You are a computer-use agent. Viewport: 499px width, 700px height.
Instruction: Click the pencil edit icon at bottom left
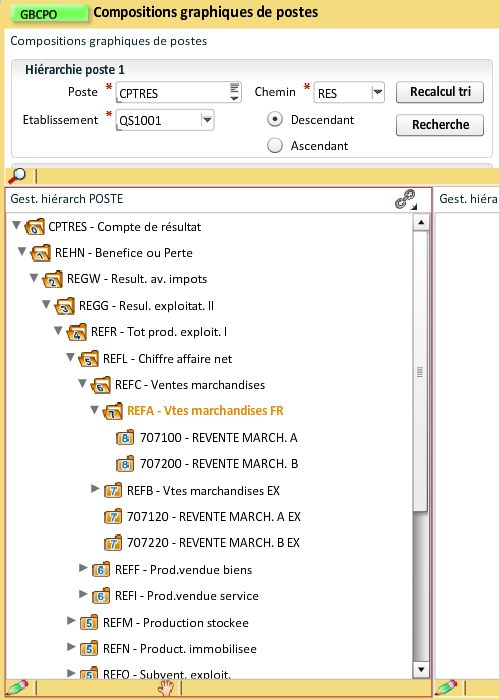[x=18, y=687]
